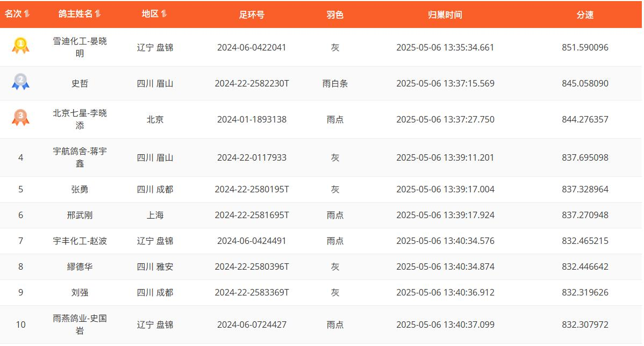
Task: Select rank 4 row number cell
Action: click(x=20, y=157)
